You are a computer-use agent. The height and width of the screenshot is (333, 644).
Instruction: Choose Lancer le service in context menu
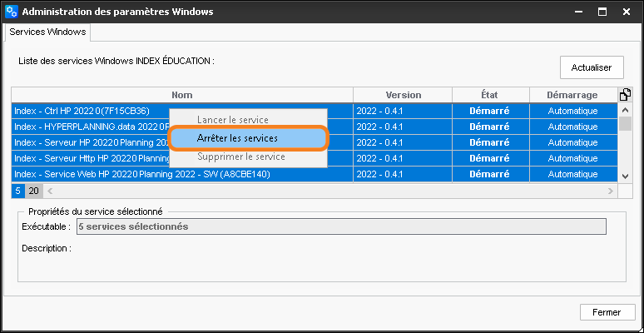pyautogui.click(x=249, y=120)
